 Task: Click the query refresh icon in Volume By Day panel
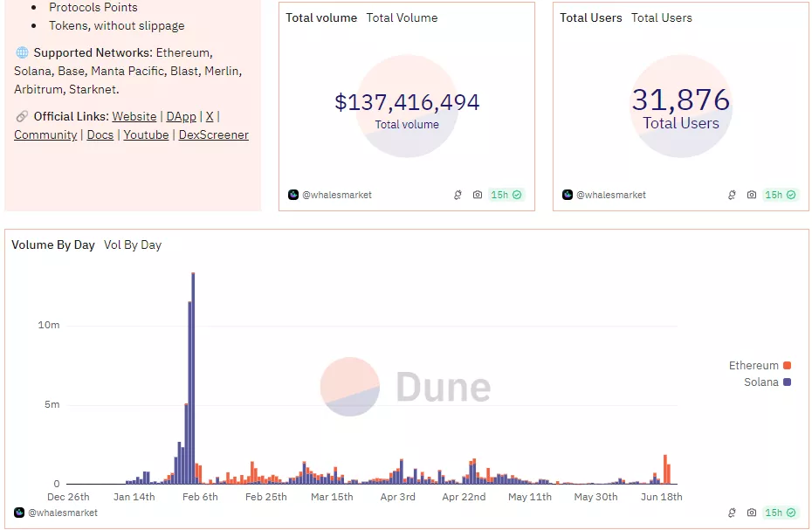tap(732, 513)
